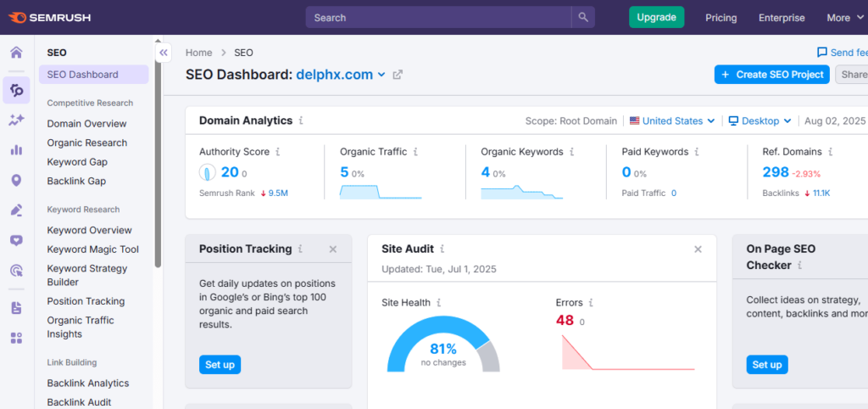Expand the More menu in header
This screenshot has height=409, width=868.
[x=845, y=18]
